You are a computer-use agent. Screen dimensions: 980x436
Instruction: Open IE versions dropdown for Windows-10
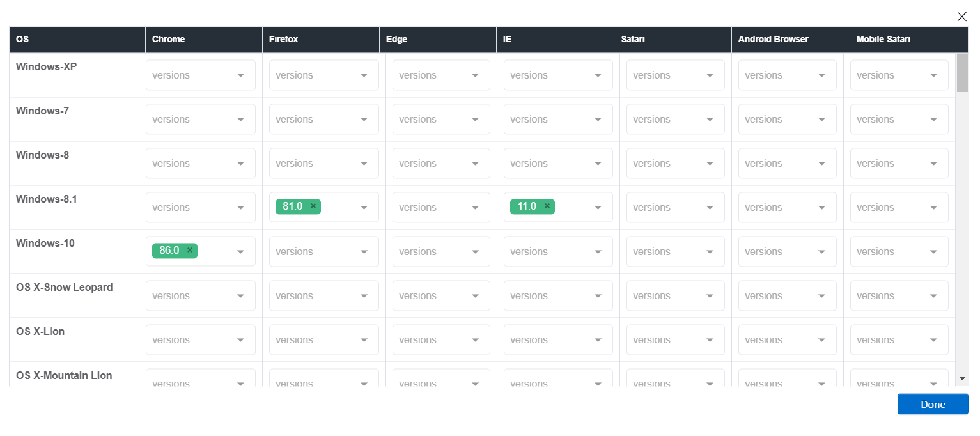point(558,252)
